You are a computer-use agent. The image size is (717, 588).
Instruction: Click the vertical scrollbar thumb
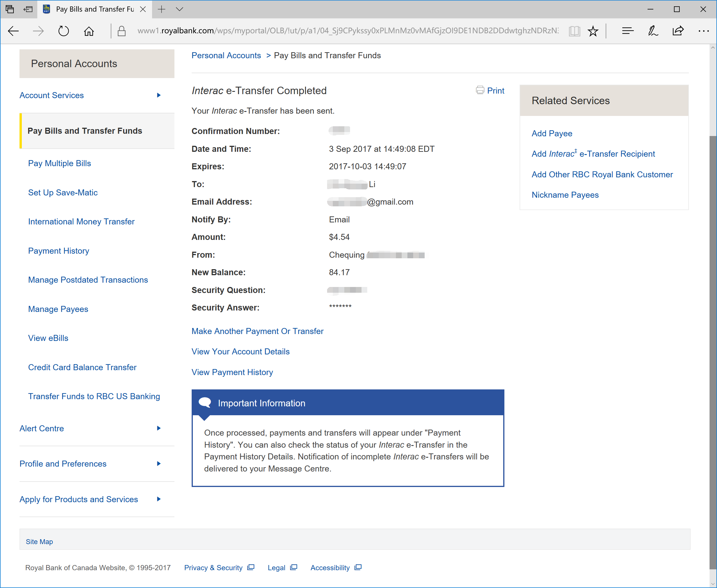coord(713,352)
